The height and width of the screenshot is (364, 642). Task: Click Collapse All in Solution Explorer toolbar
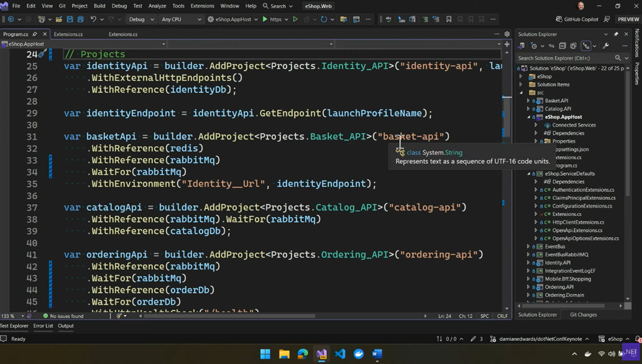(x=562, y=46)
